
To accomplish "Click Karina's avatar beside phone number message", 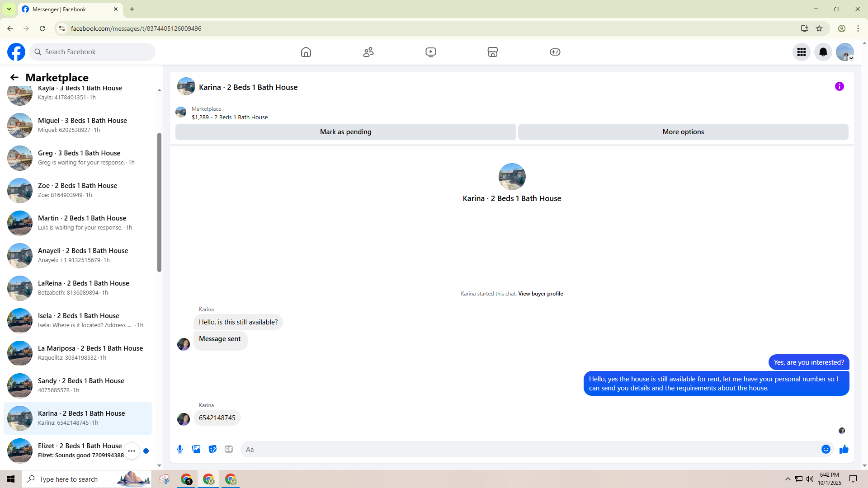I will (x=184, y=419).
